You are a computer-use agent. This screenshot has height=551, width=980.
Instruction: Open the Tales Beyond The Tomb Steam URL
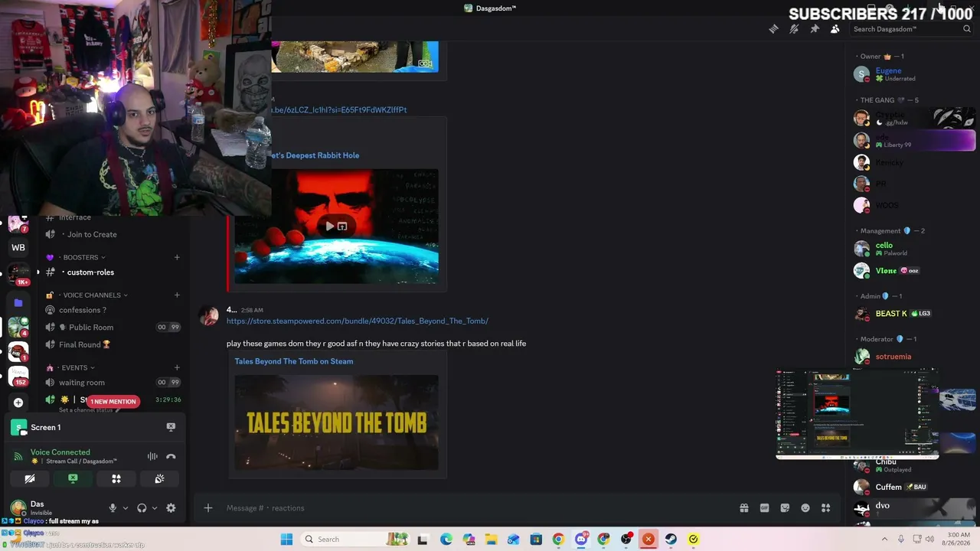pos(358,321)
